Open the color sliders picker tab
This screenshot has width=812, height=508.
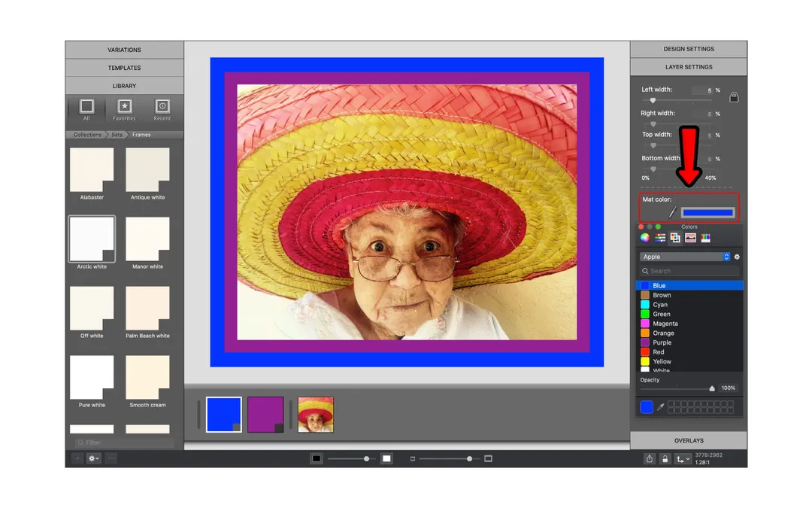pyautogui.click(x=660, y=237)
